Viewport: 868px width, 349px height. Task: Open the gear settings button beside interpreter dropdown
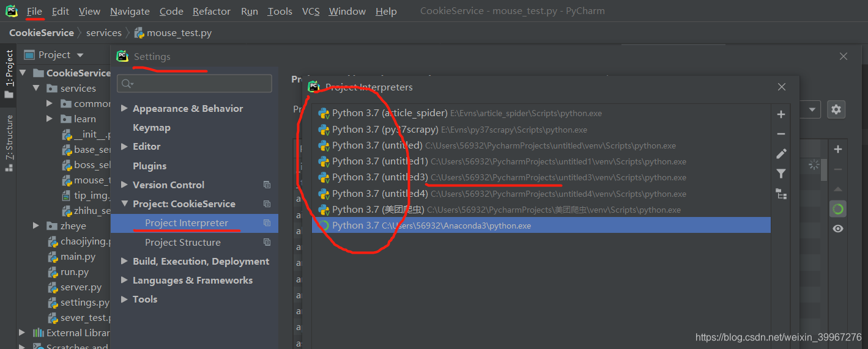coord(836,110)
